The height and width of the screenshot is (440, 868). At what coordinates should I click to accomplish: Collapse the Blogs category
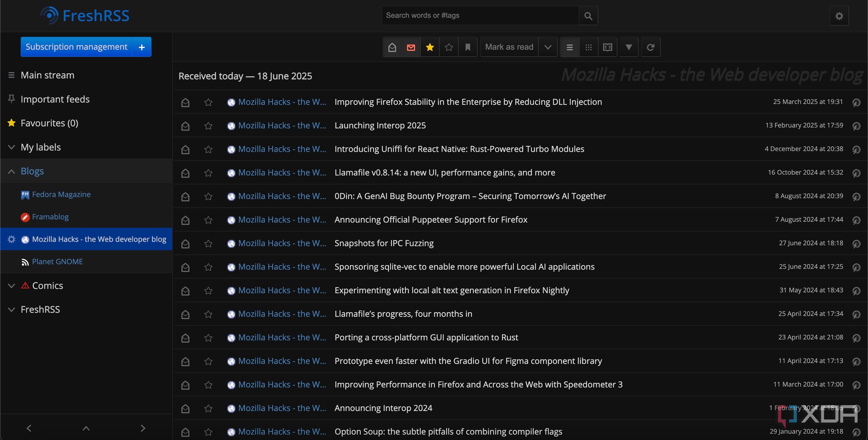point(11,171)
